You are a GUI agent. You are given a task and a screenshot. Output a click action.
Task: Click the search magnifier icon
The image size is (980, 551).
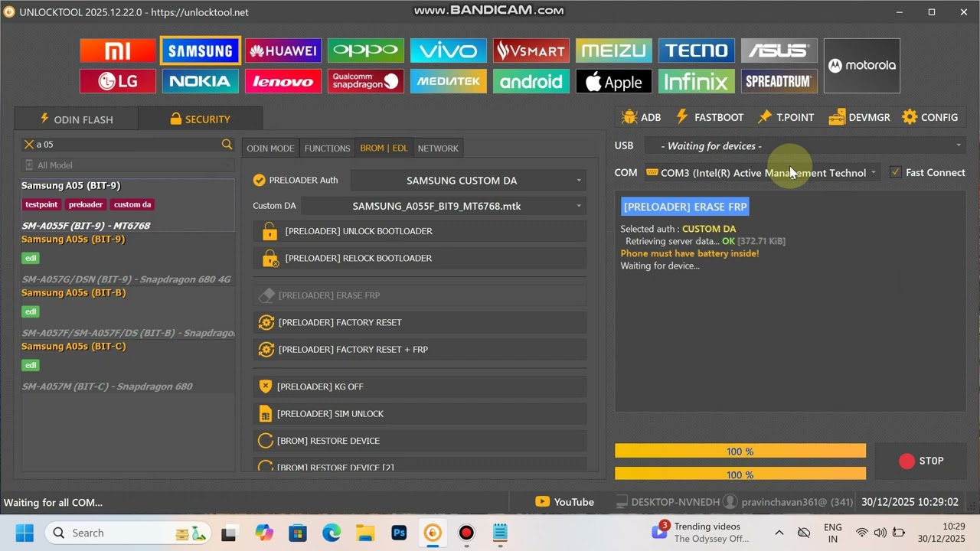tap(227, 144)
